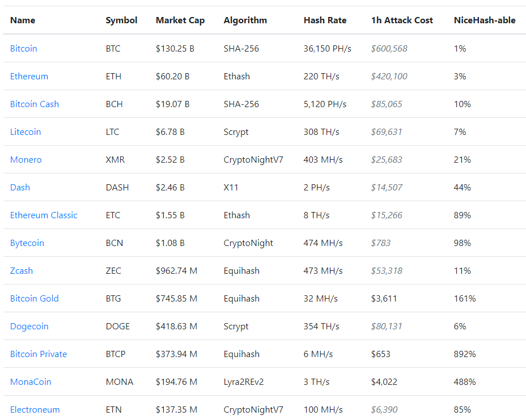Click the Market Cap column header
526x420 pixels.
(x=180, y=20)
